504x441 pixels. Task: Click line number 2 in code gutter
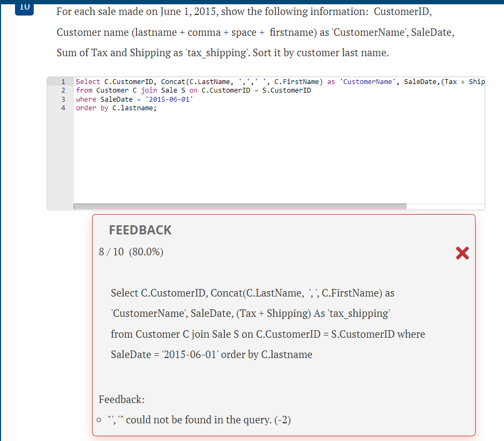(x=63, y=90)
